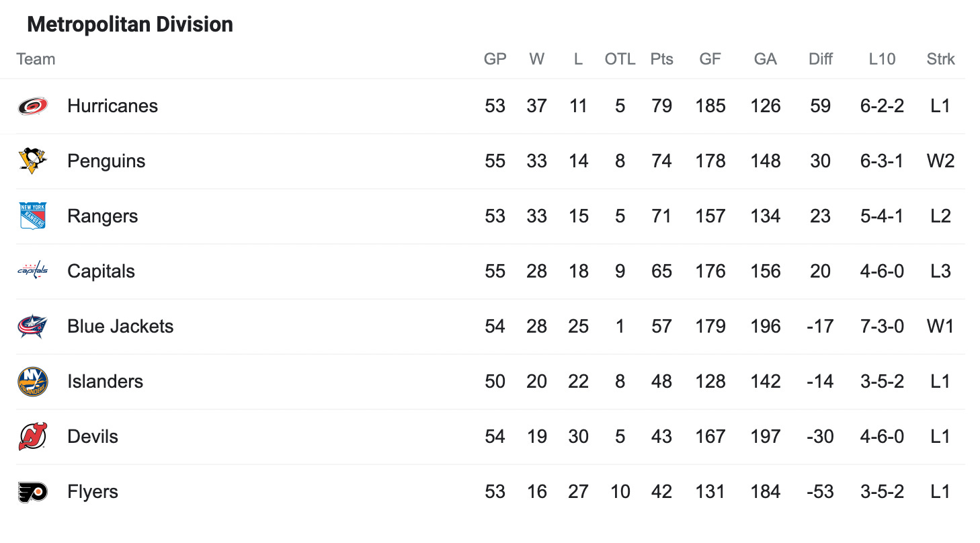Select the Islanders team name
This screenshot has width=980, height=543.
click(x=105, y=382)
